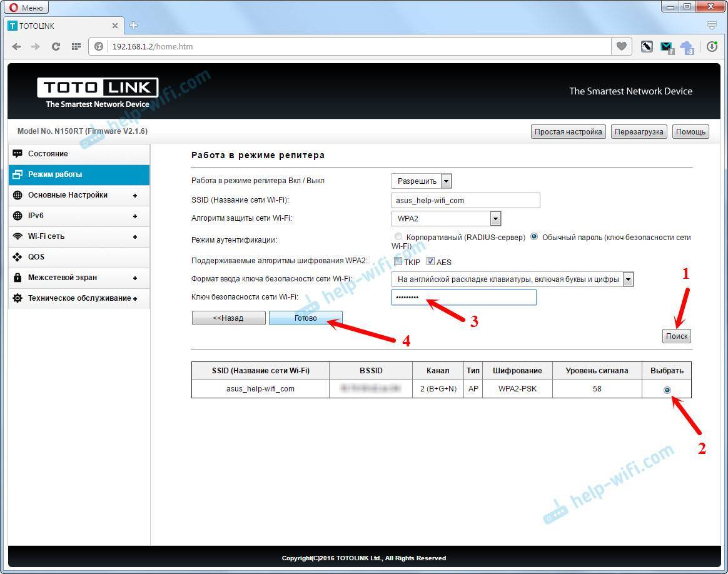The height and width of the screenshot is (574, 728).
Task: Click the Поиск search button
Action: (677, 336)
